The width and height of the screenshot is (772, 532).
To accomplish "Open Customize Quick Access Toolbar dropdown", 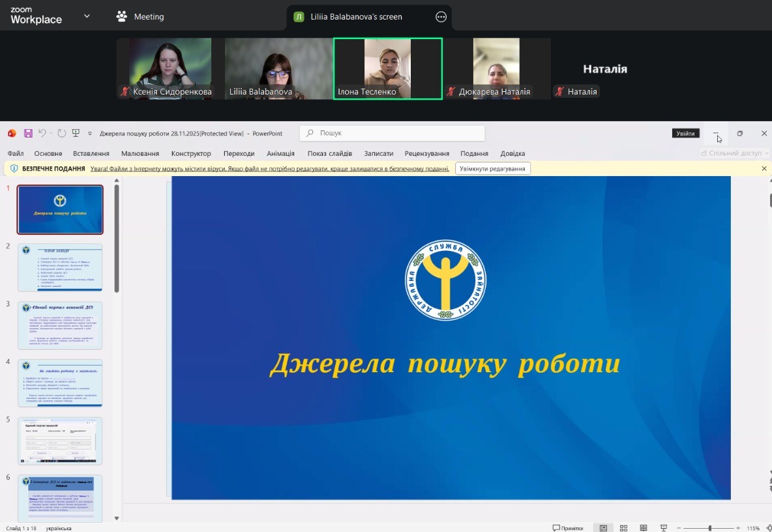I will pyautogui.click(x=89, y=134).
